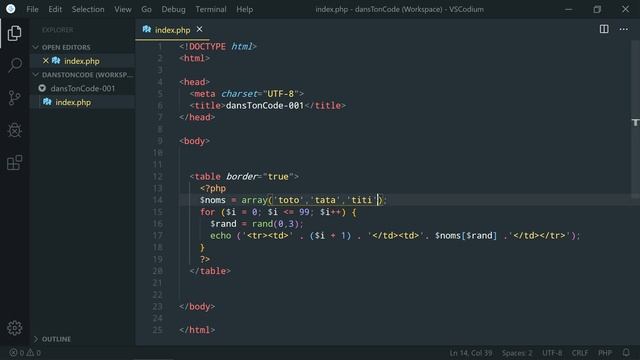Restore down the VSCodium window
Screen dimensions: 640x360
point(597,9)
